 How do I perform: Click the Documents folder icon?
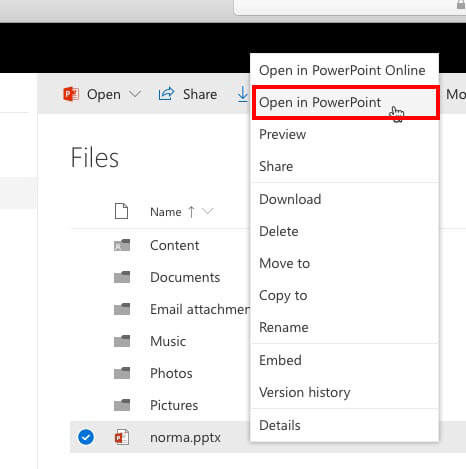point(122,277)
